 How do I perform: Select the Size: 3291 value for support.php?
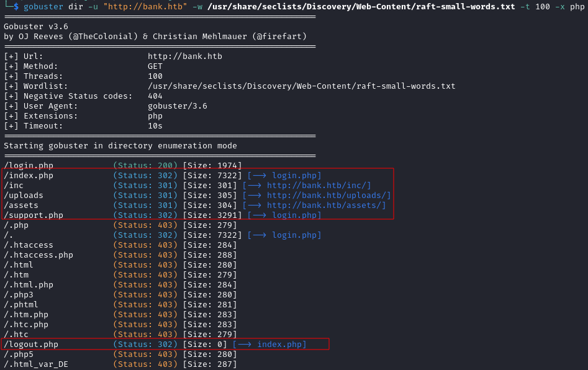click(212, 215)
